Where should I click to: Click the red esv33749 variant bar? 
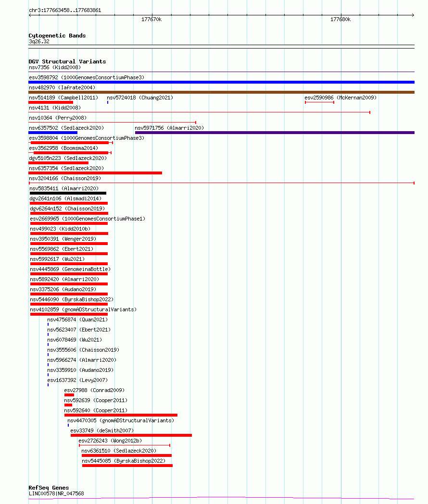click(x=131, y=436)
